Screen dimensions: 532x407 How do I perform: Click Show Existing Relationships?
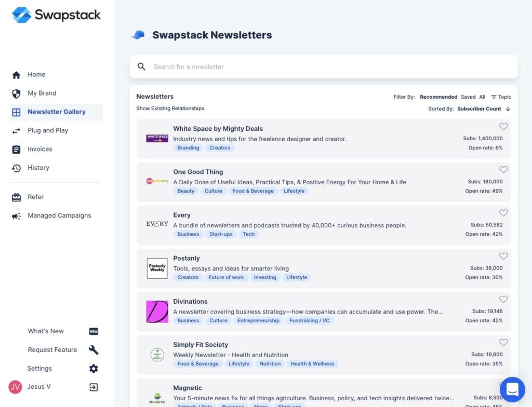[170, 108]
